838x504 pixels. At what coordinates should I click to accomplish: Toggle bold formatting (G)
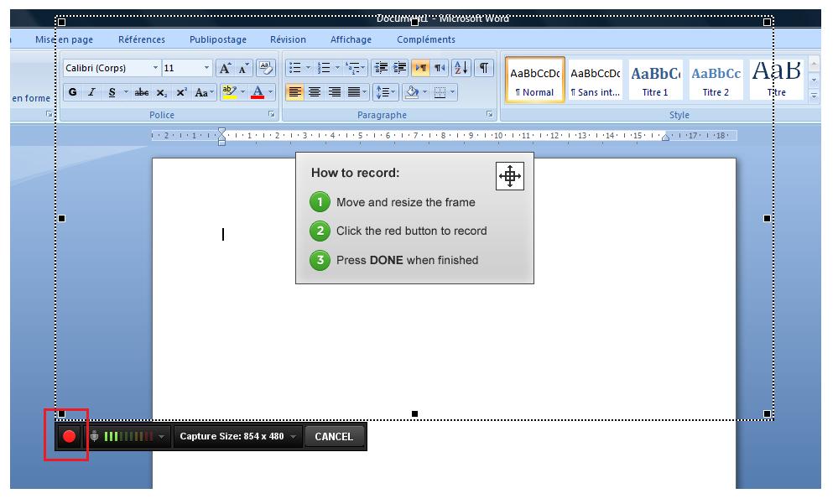[73, 92]
